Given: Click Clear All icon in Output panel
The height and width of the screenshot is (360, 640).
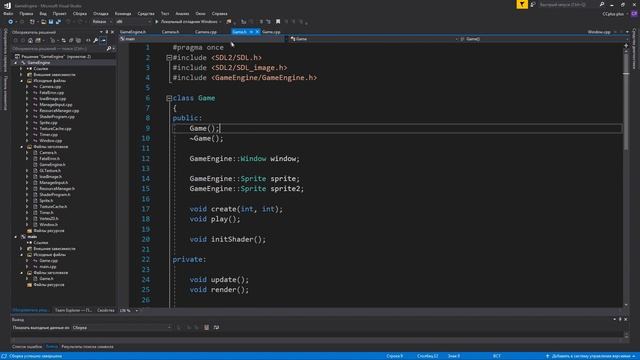Looking at the screenshot, I should click(x=207, y=327).
